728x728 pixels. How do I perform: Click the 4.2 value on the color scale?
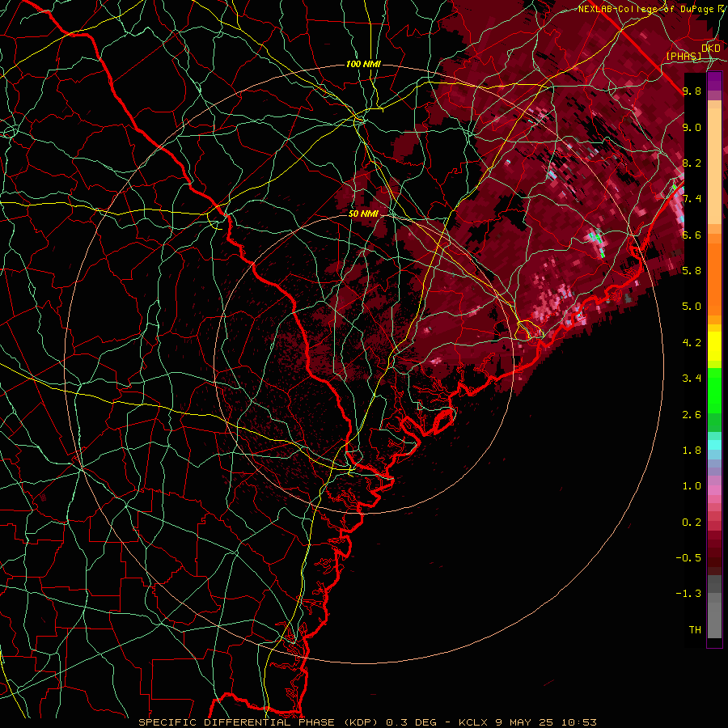(692, 343)
